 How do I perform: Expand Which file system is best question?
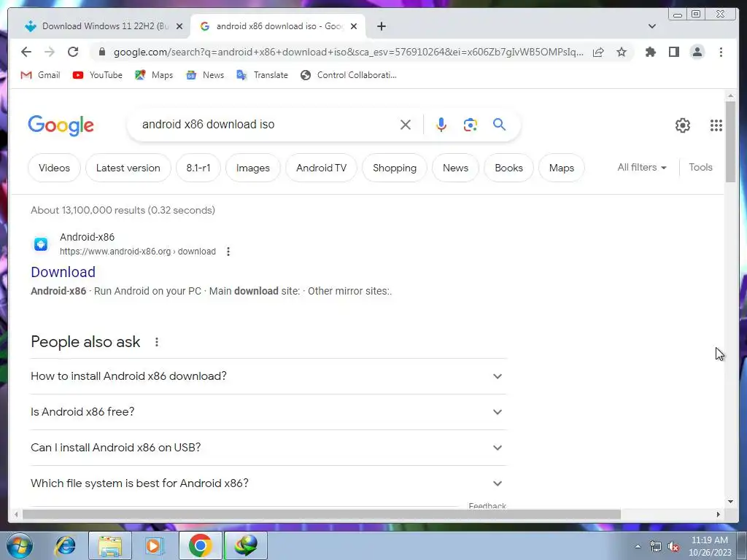[268, 483]
